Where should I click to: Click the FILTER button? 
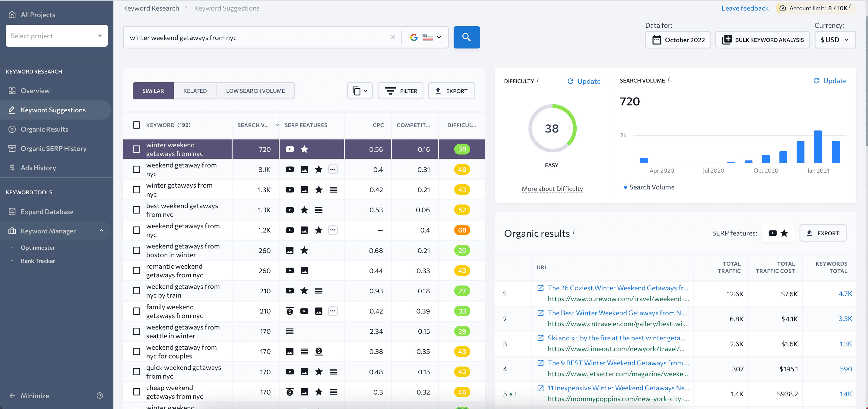point(402,90)
